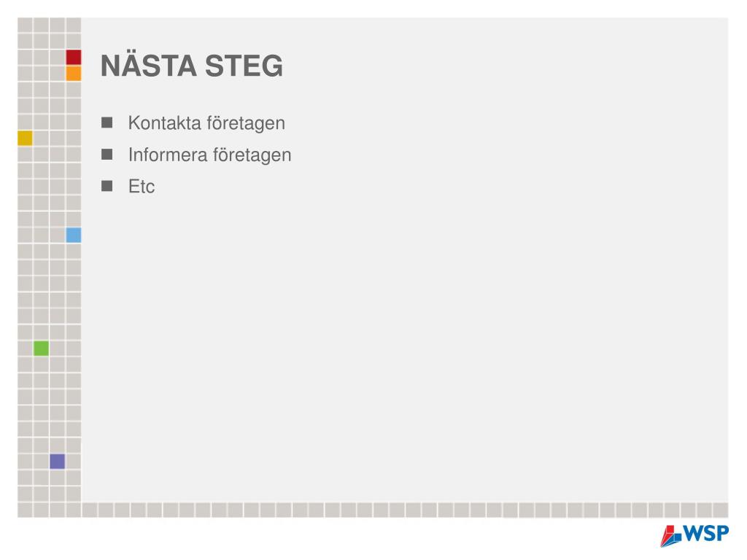Screen dimensions: 747x560
Task: Click the gray tile strip along the bottom
Action: [405, 510]
